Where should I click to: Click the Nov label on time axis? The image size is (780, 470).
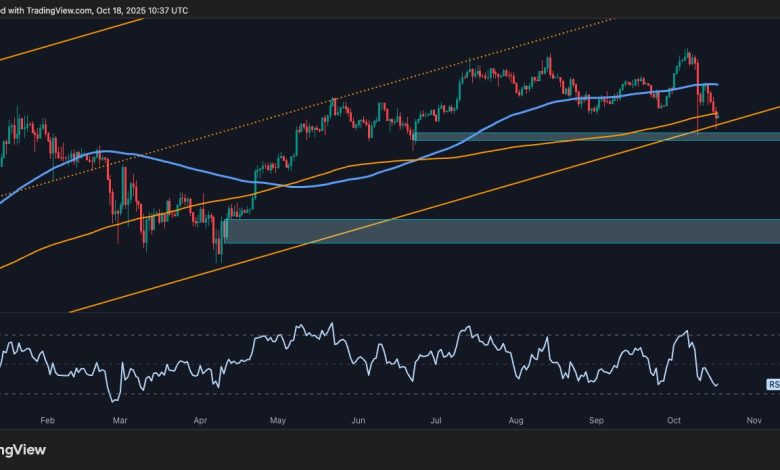[x=754, y=422]
